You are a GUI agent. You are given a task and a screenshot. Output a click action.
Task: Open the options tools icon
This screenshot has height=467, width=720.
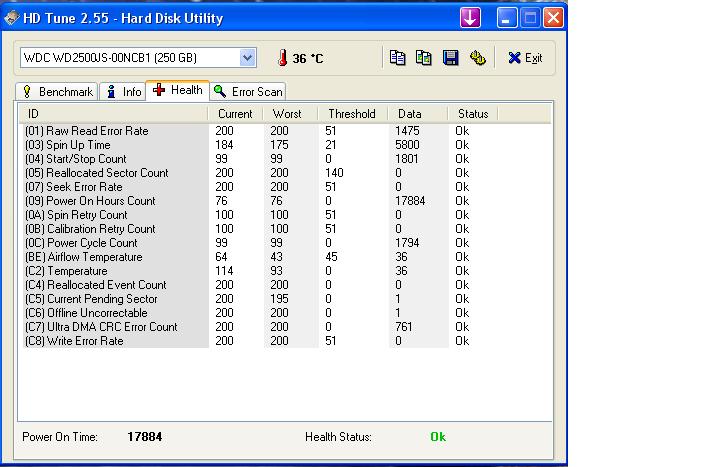(x=478, y=58)
